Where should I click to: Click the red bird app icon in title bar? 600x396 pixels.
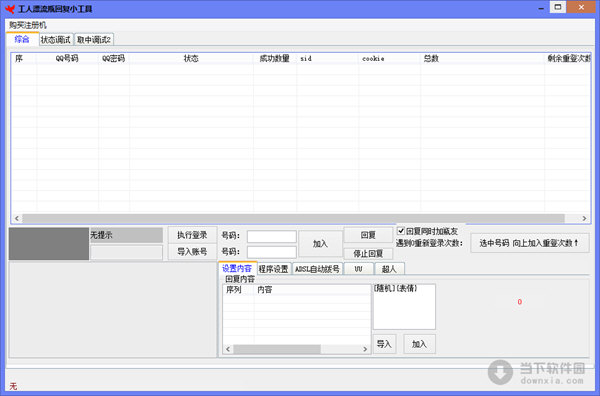click(10, 8)
